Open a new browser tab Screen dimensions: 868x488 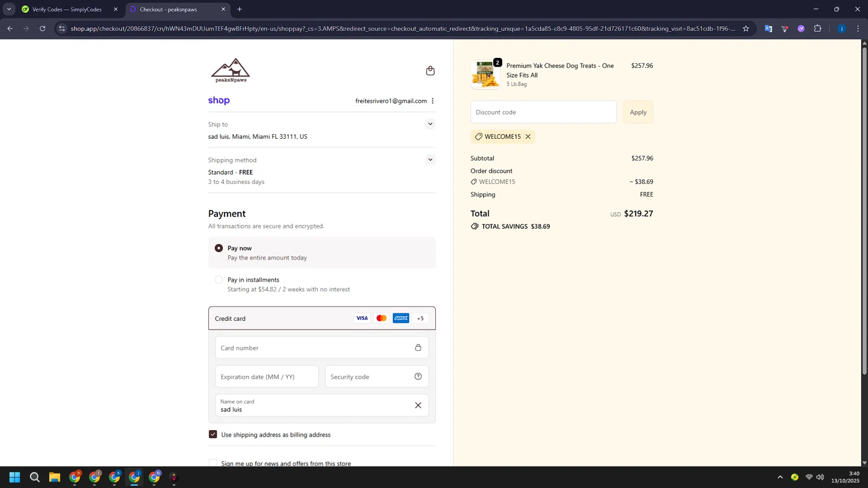tap(240, 9)
